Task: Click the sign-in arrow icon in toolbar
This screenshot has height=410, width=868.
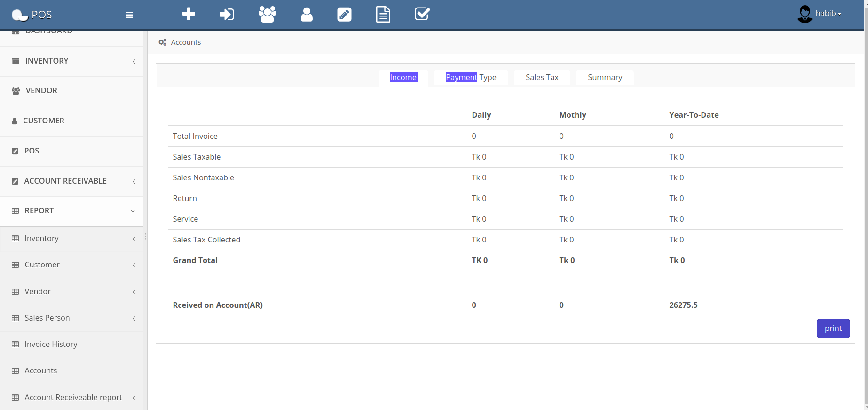Action: tap(227, 14)
